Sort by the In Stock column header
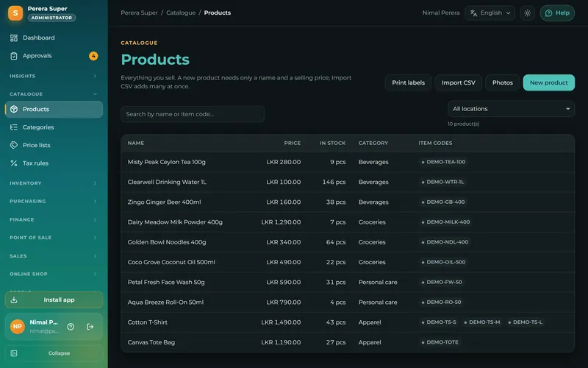Screen dimensions: 588x368 click(x=333, y=143)
